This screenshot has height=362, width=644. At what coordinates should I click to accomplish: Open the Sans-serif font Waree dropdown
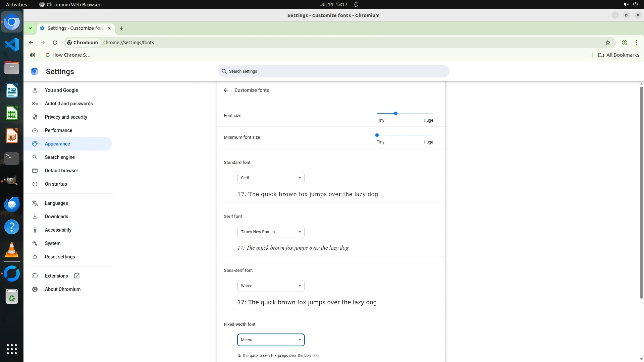point(271,286)
